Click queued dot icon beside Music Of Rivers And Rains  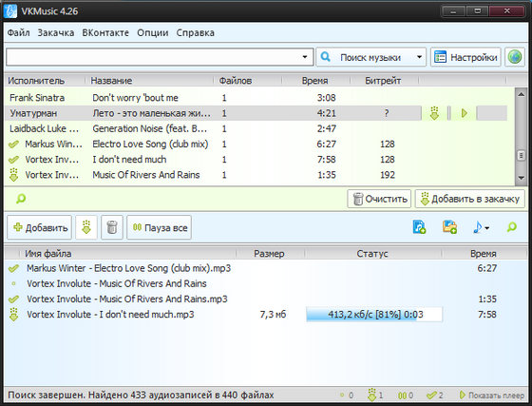pos(13,283)
